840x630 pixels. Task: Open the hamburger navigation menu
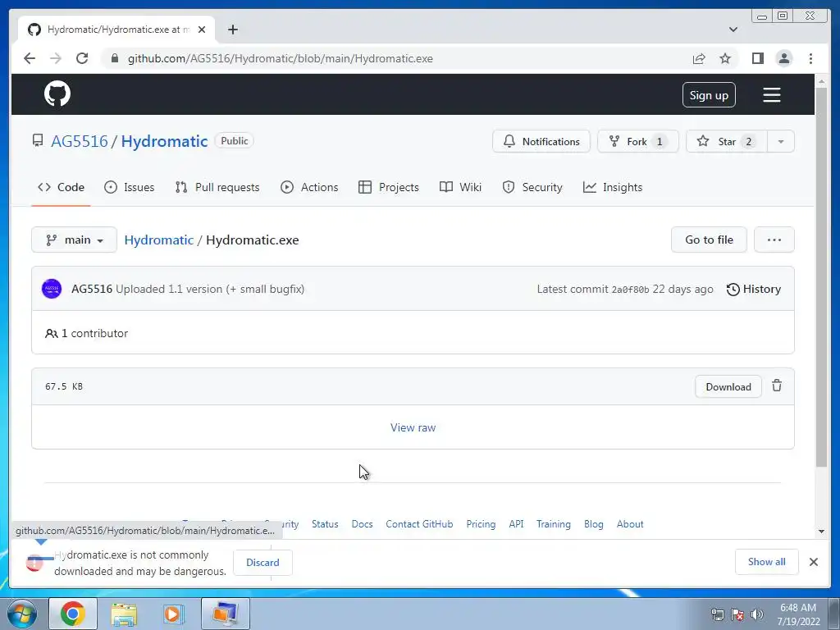[x=771, y=95]
